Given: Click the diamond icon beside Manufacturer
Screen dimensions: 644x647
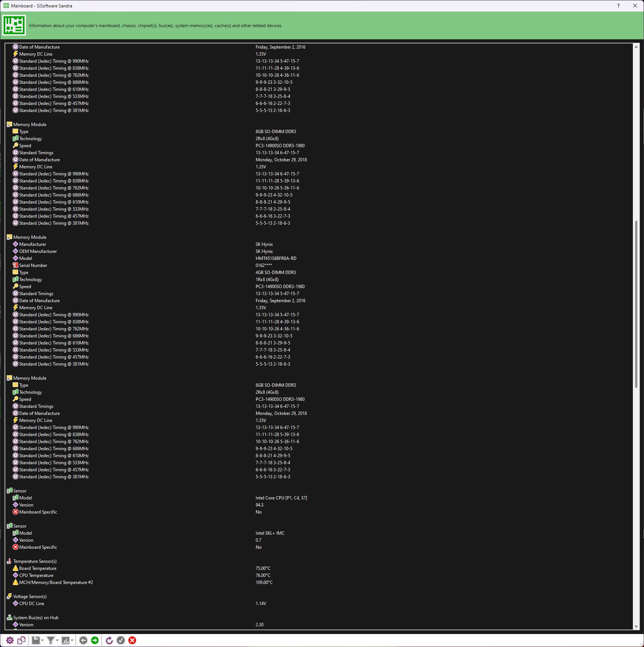Looking at the screenshot, I should pyautogui.click(x=16, y=244).
